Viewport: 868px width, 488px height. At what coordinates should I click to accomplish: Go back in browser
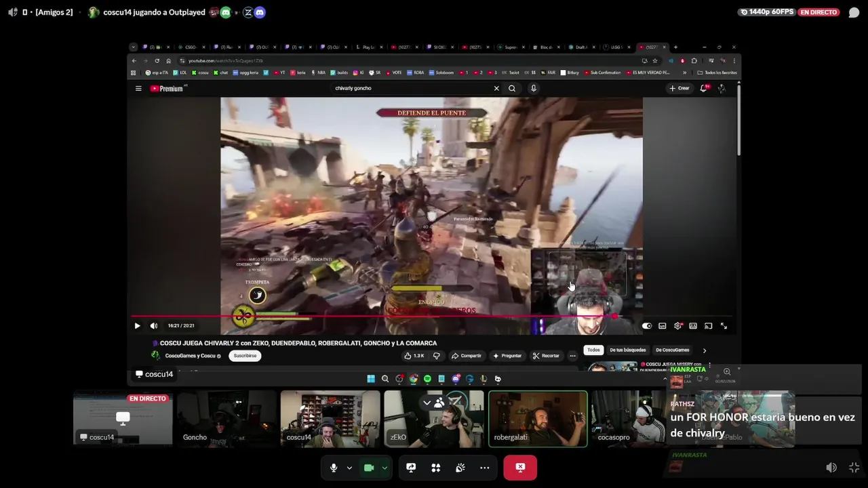(x=134, y=61)
